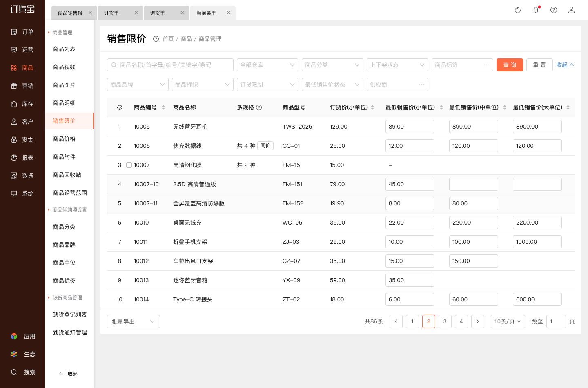Image resolution: width=588 pixels, height=388 pixels.
Task: Open 生态 in the left sidebar
Action: point(22,354)
